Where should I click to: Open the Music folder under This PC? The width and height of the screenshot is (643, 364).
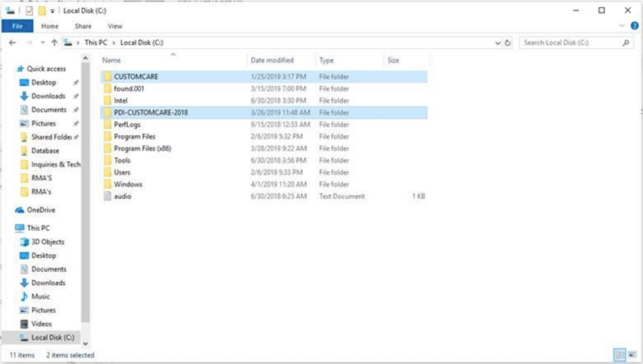point(40,296)
